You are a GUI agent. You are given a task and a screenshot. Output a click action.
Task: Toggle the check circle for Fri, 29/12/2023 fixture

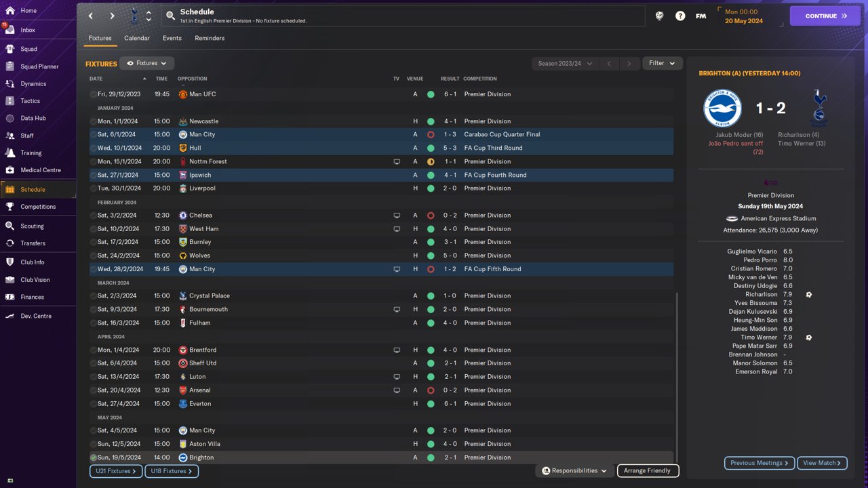coord(93,94)
